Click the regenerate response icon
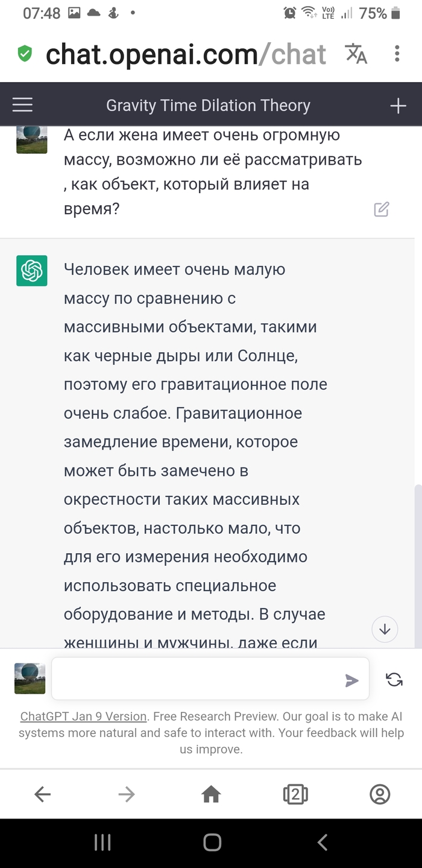The width and height of the screenshot is (422, 868). pos(394,680)
